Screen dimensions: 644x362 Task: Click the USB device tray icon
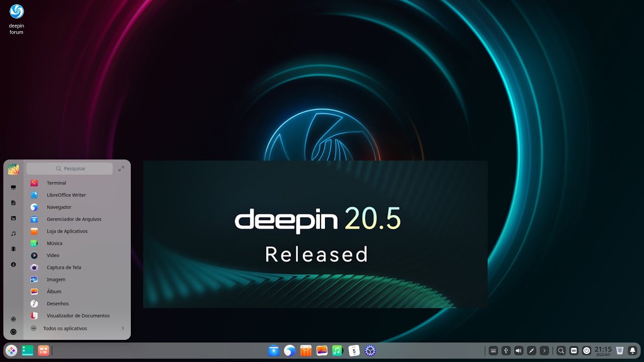[506, 350]
